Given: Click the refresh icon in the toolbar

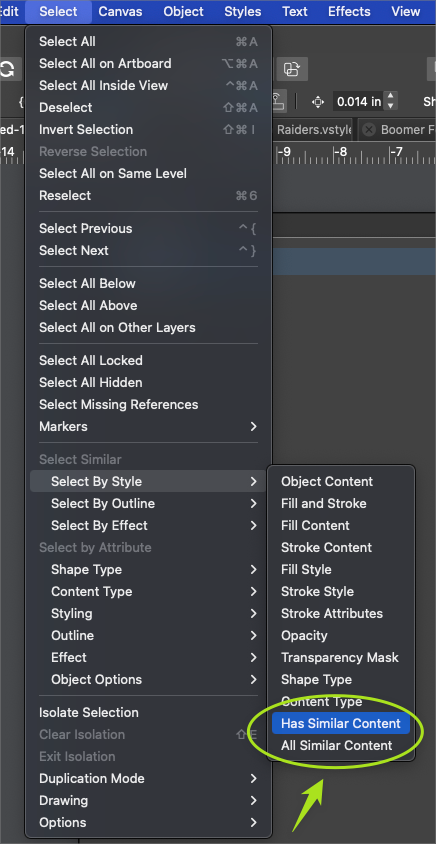Looking at the screenshot, I should (x=8, y=69).
